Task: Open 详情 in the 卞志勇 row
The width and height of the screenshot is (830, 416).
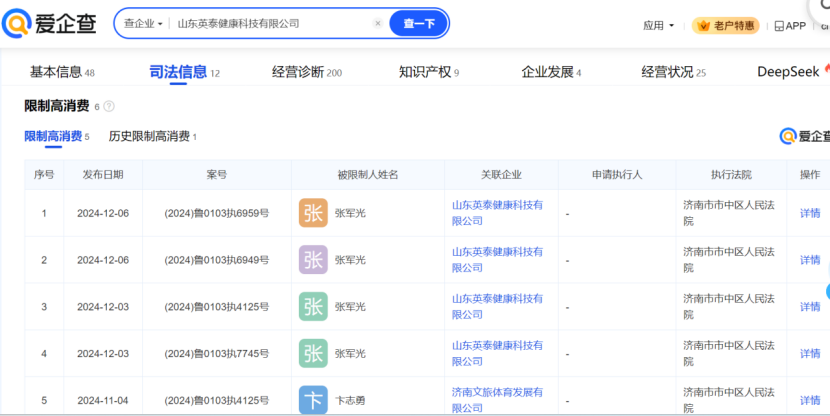Action: point(810,401)
